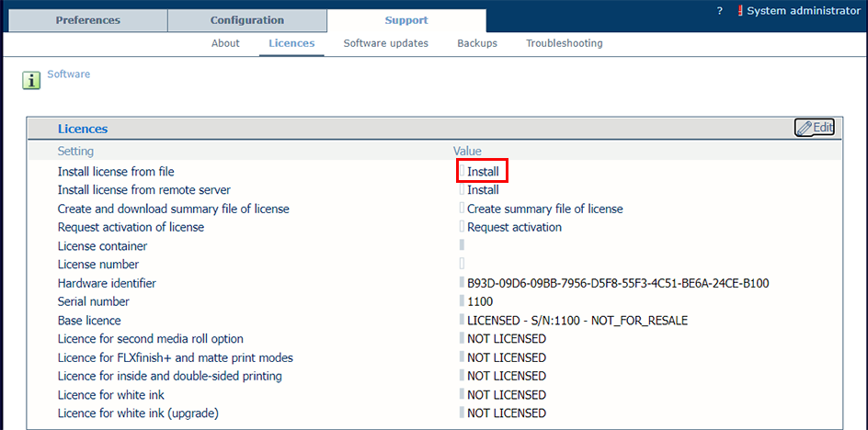The height and width of the screenshot is (430, 868).
Task: Select the Licences sub-tab
Action: [291, 43]
